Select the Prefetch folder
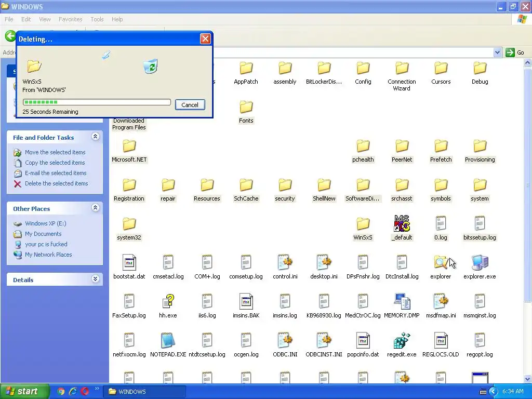The width and height of the screenshot is (532, 399). (441, 151)
